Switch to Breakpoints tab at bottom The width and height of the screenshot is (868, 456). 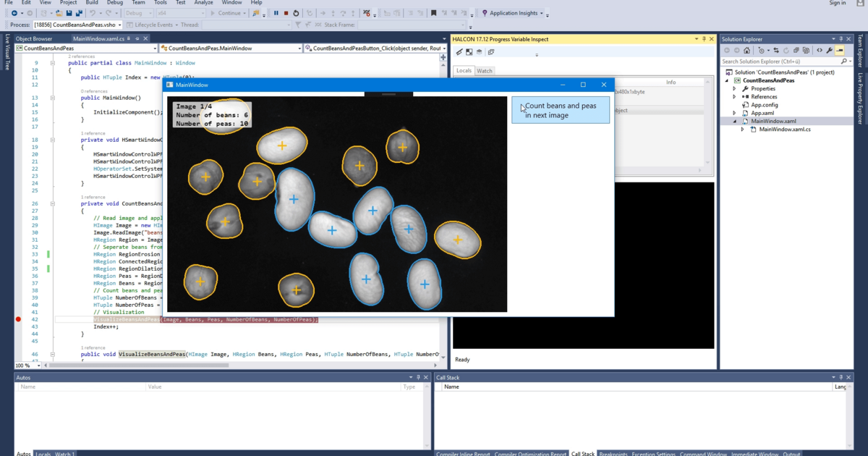[x=613, y=453]
